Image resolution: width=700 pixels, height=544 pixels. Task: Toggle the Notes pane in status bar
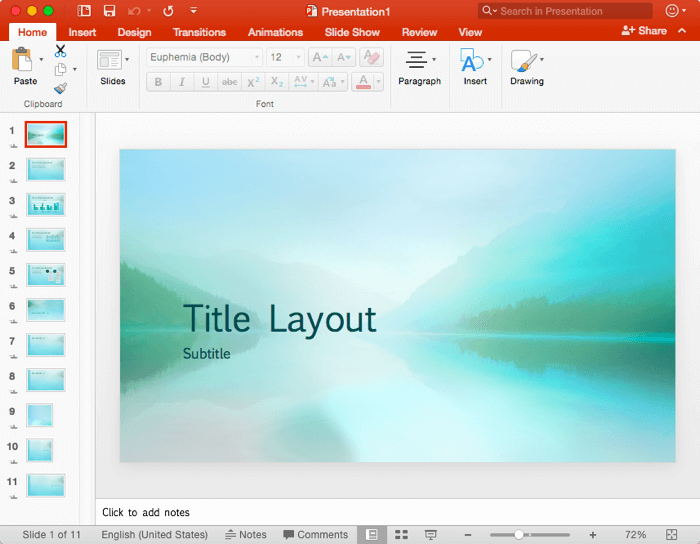click(246, 535)
